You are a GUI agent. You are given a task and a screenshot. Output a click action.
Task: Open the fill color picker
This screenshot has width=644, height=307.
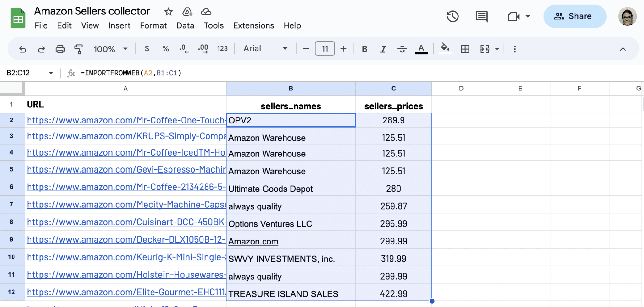coord(445,48)
